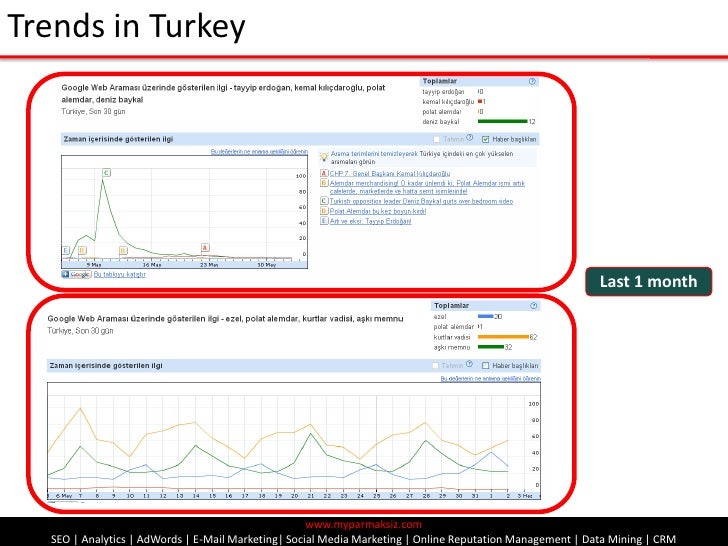
Task: Click 'aşkı memnu' label in totals
Action: [x=452, y=347]
